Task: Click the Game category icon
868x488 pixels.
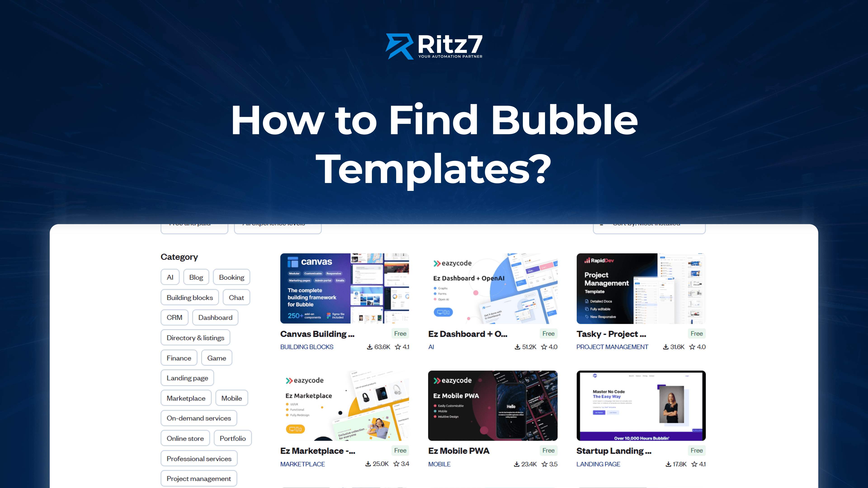Action: 216,357
